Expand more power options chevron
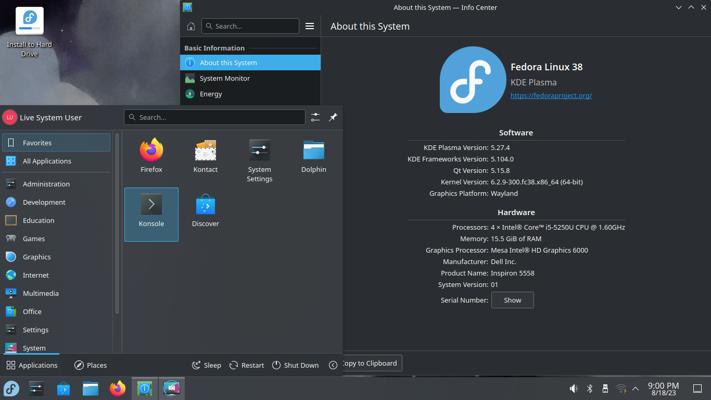The image size is (711, 400). (333, 365)
